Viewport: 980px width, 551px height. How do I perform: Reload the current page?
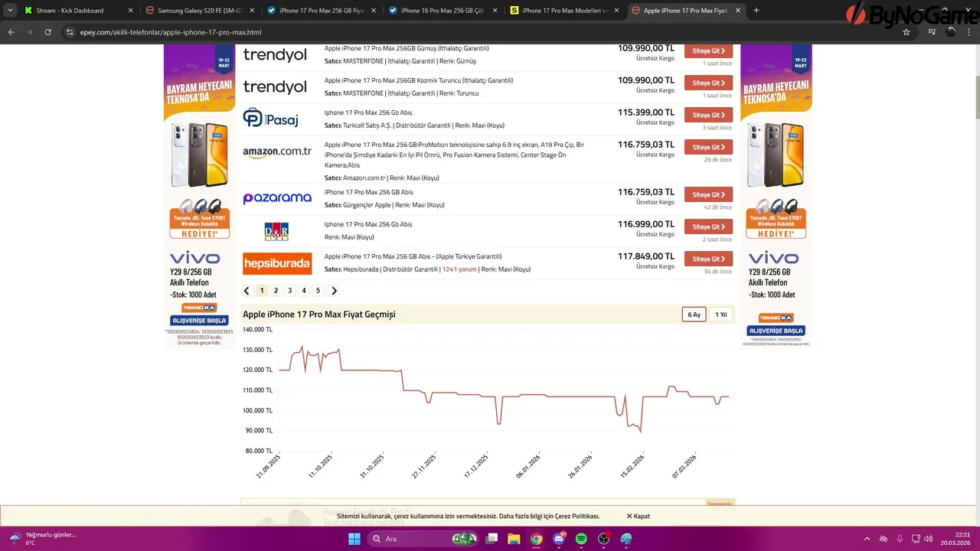[x=47, y=32]
